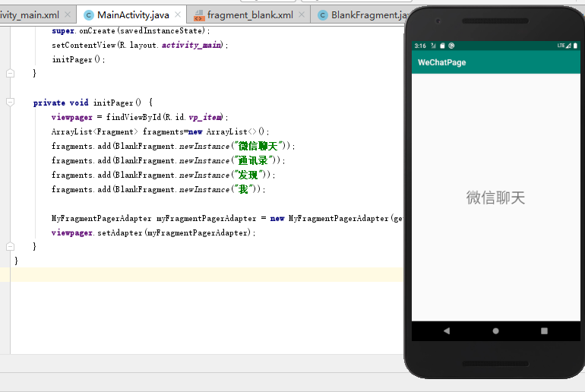Click the emulator battery status icon
585x392 pixels.
[575, 46]
